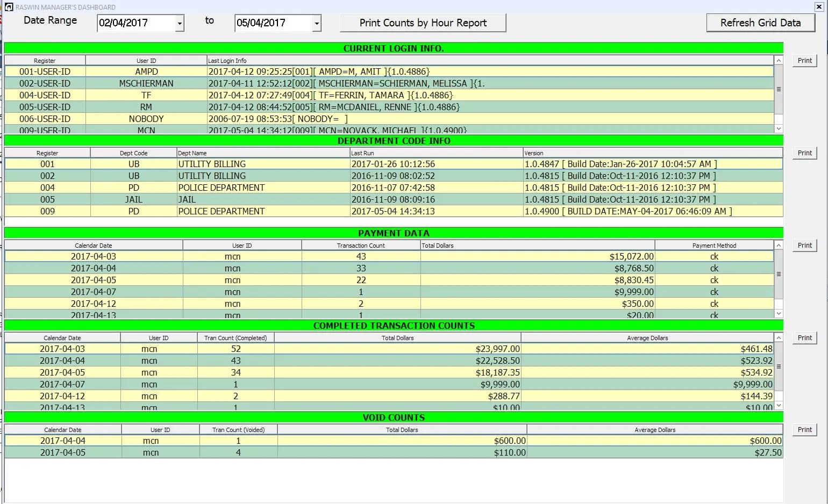The image size is (828, 504).
Task: Click the payment data scrollbar thumb
Action: pyautogui.click(x=779, y=274)
